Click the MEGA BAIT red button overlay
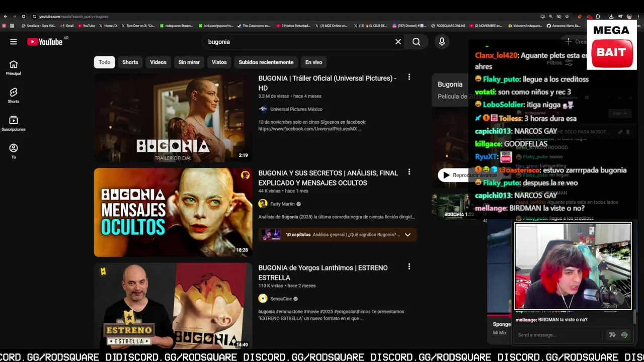 pos(611,53)
